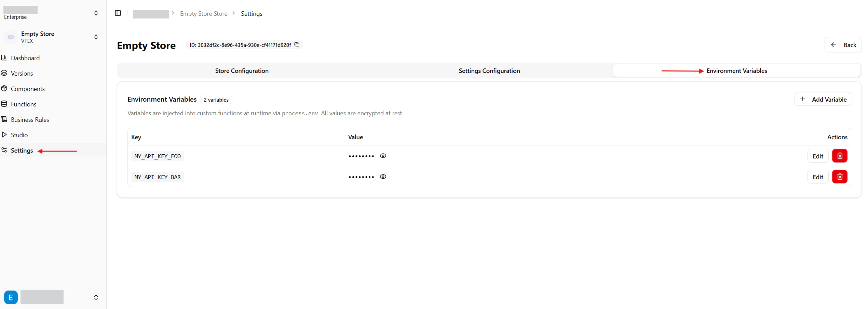Click the Key column header
Screen dimensions: 868x309
click(136, 137)
